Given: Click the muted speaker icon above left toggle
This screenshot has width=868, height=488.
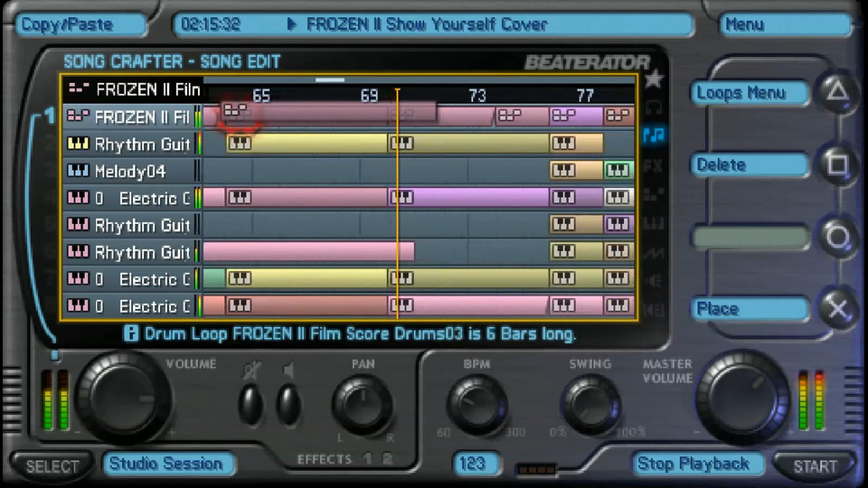Looking at the screenshot, I should [x=252, y=371].
